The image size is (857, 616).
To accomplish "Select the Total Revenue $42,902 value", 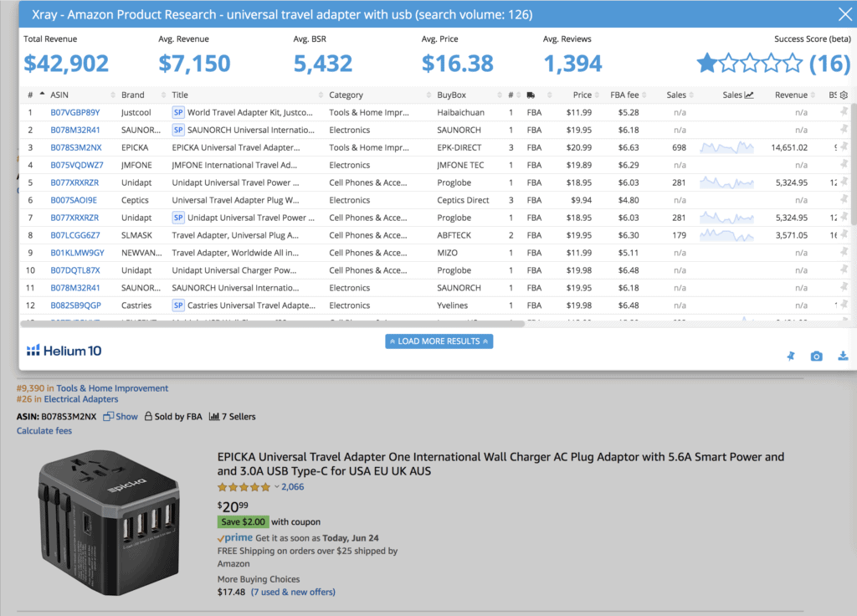I will [x=65, y=64].
